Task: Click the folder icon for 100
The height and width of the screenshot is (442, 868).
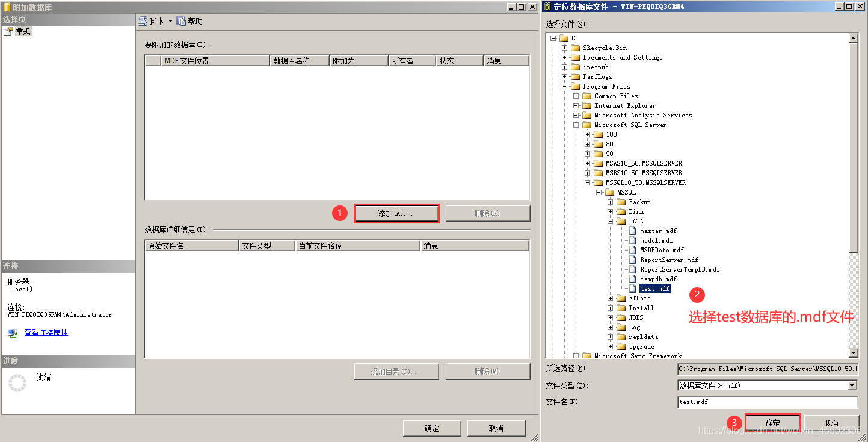Action: point(598,134)
